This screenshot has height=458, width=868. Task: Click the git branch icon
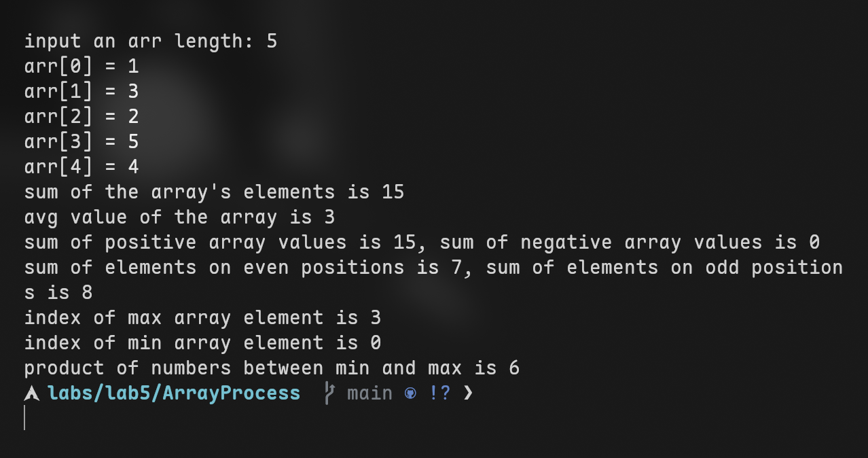click(x=329, y=393)
